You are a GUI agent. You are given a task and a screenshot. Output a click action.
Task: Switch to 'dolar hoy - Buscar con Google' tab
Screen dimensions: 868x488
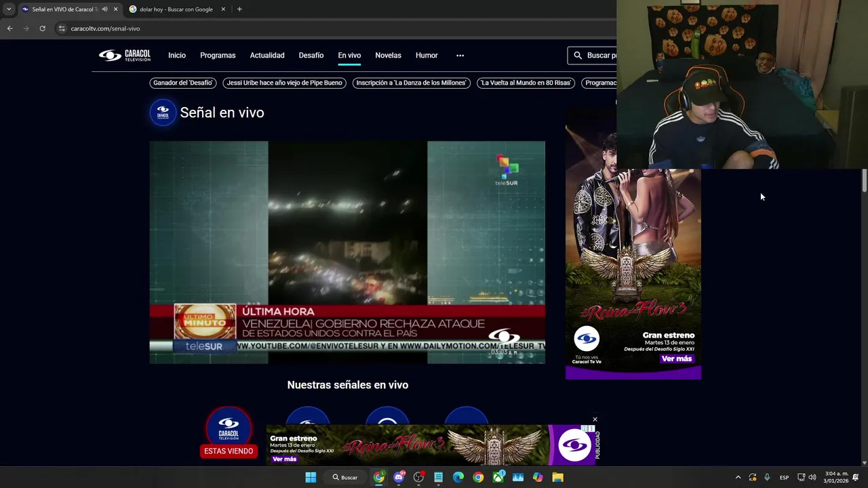[176, 9]
